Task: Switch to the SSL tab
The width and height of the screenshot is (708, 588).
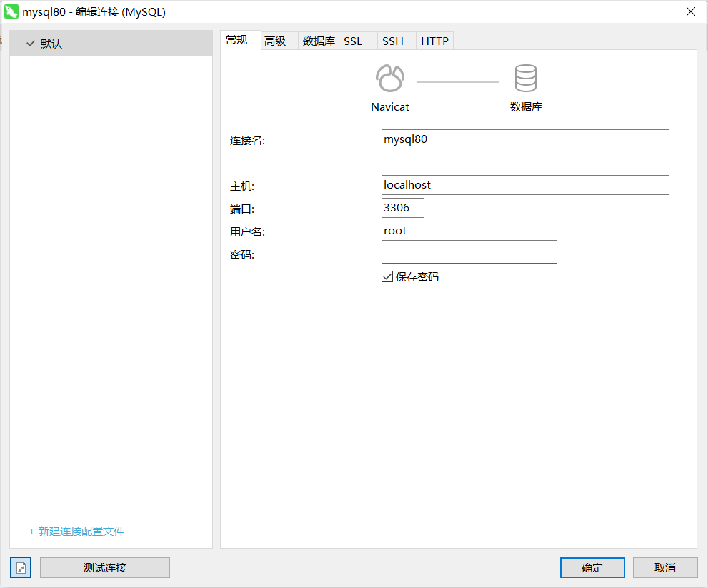Action: tap(357, 41)
